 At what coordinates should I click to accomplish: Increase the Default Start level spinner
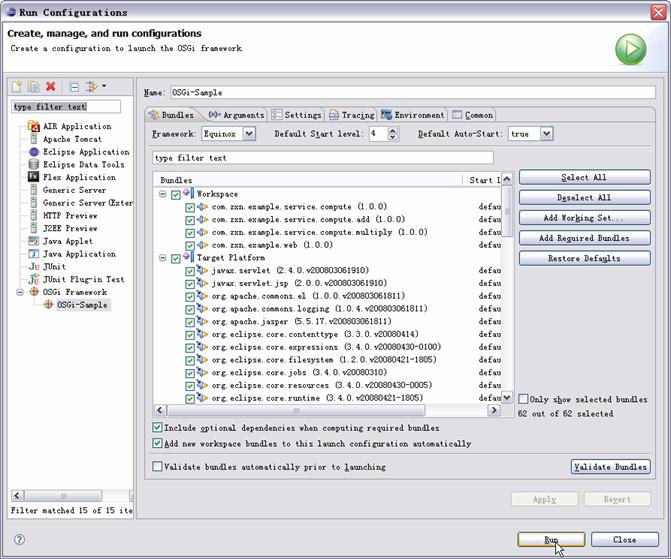pos(392,131)
